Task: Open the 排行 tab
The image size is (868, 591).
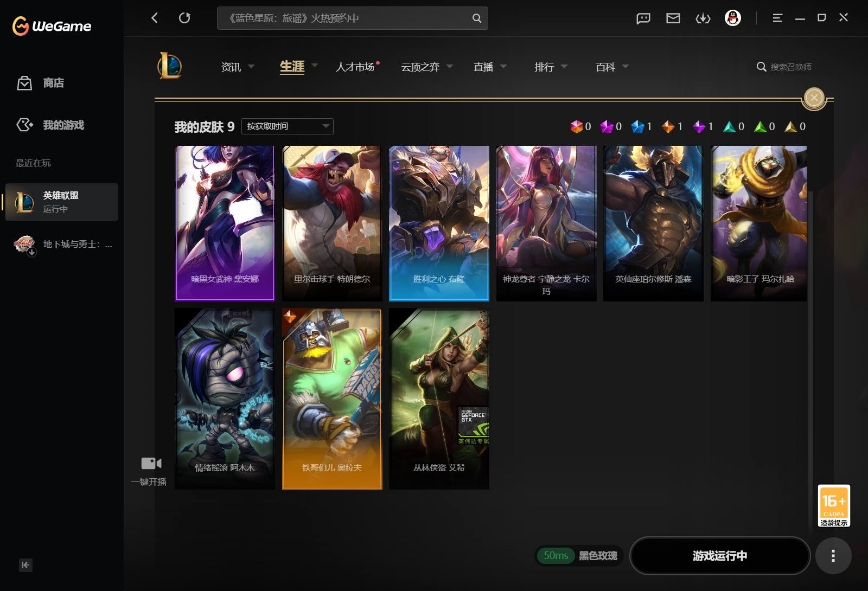Action: tap(544, 67)
